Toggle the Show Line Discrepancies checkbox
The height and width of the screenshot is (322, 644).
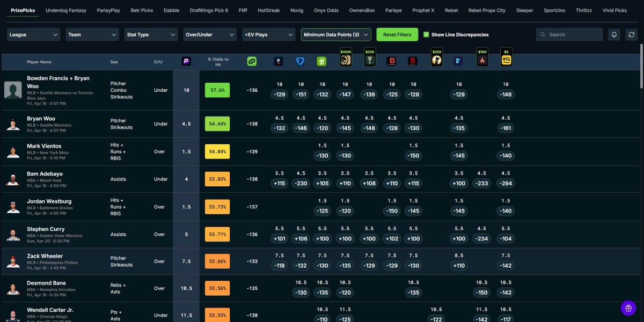pos(426,34)
